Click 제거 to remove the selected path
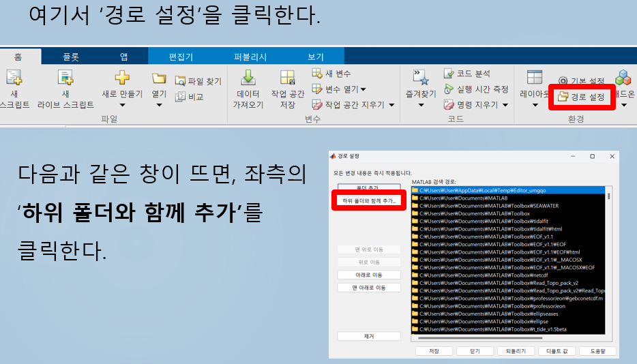Screen dimensions: 637x364 point(369,336)
